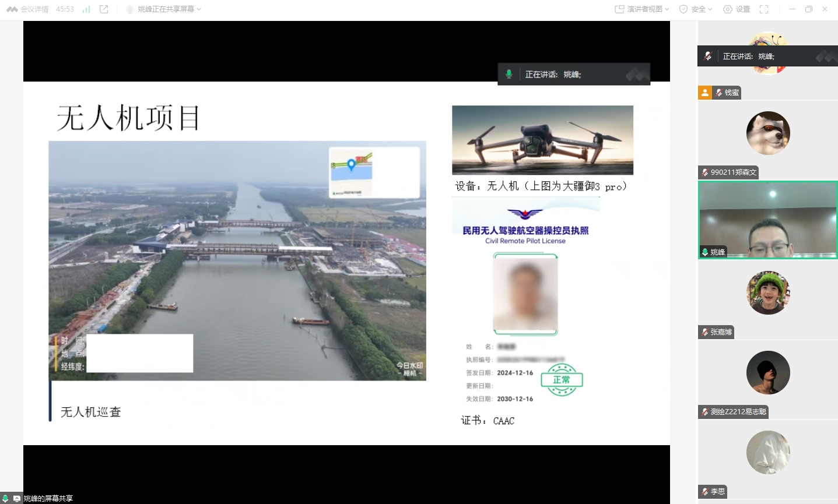Toggle the green microphone on the shared-screen speaking overlay
The height and width of the screenshot is (504, 838).
509,74
